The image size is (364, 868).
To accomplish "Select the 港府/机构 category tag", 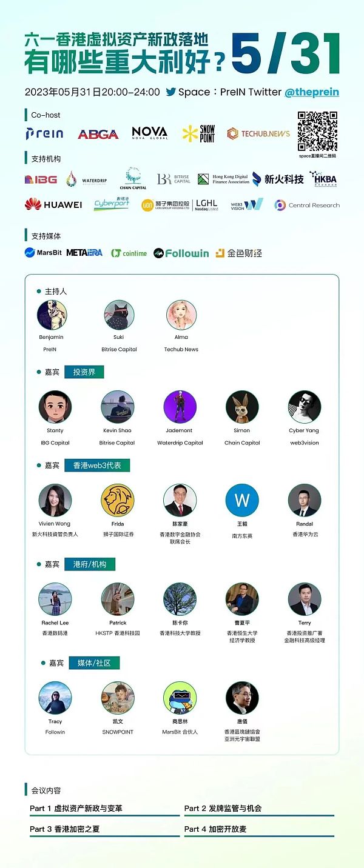I will click(90, 564).
